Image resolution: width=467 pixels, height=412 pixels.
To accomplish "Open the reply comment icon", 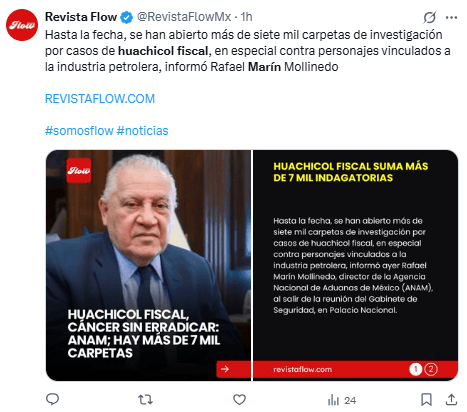I will tap(52, 399).
